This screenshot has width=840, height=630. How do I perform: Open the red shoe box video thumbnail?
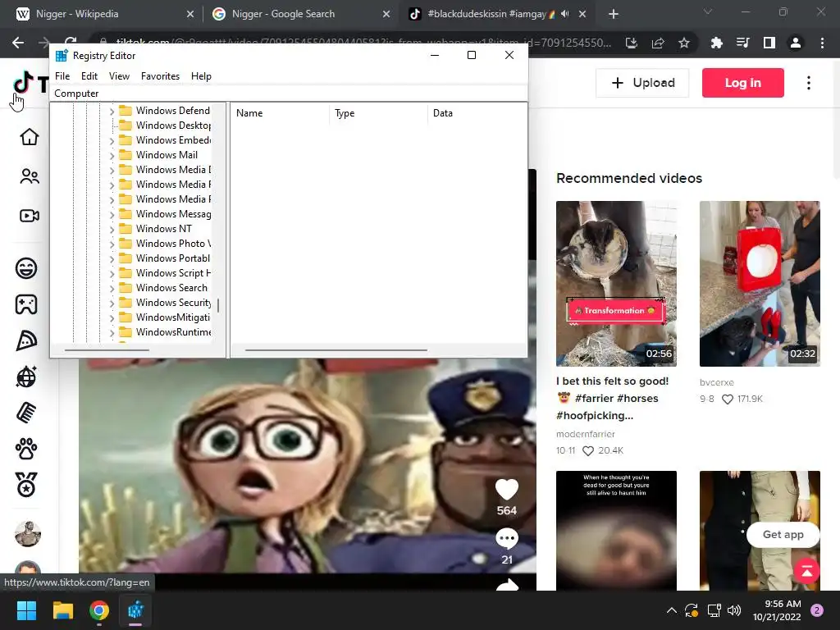tap(760, 283)
